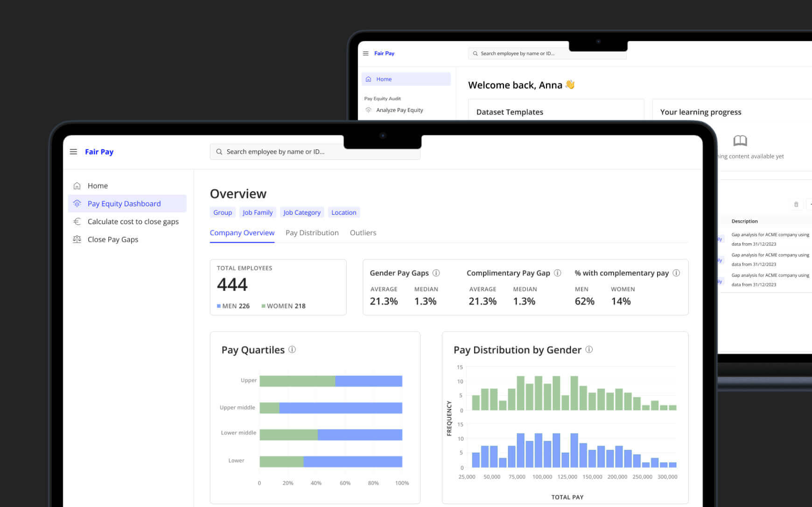Switch to the Pay Distribution tab

312,233
